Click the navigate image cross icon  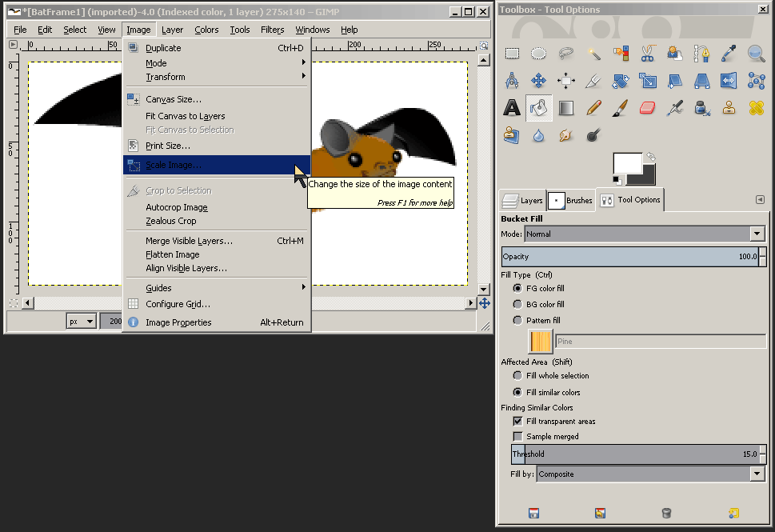pyautogui.click(x=485, y=303)
